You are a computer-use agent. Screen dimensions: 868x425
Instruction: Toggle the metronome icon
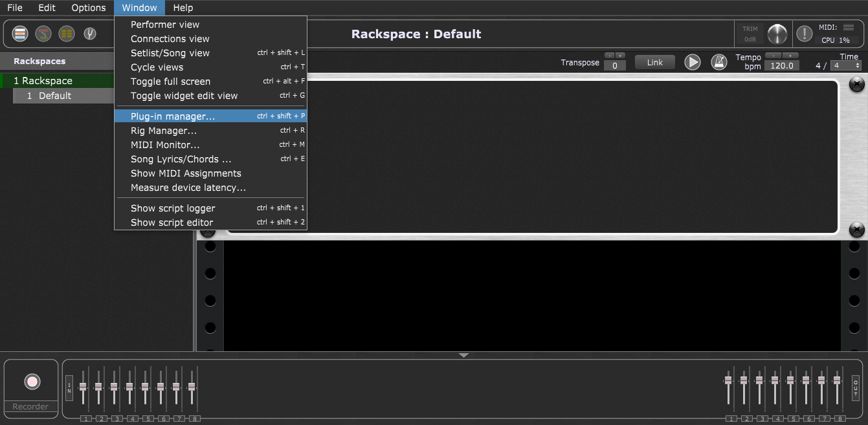pyautogui.click(x=719, y=62)
